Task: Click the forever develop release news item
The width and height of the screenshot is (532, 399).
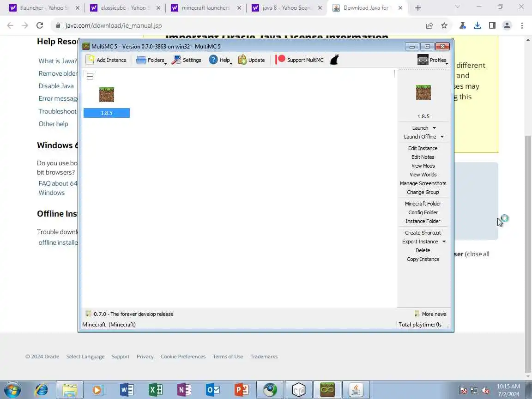Action: [x=130, y=314]
